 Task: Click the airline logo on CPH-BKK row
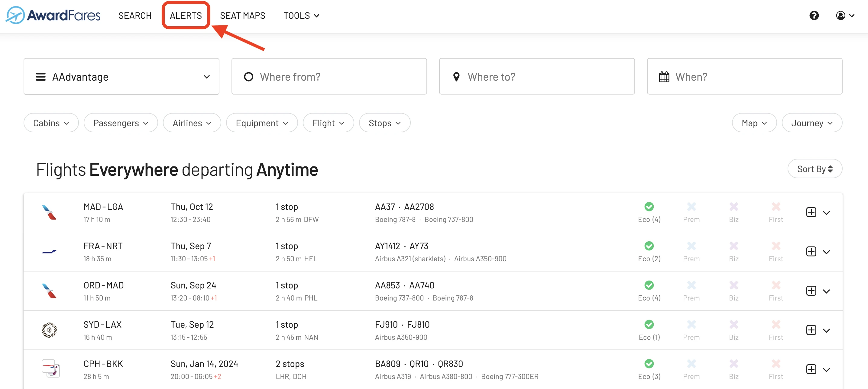50,368
